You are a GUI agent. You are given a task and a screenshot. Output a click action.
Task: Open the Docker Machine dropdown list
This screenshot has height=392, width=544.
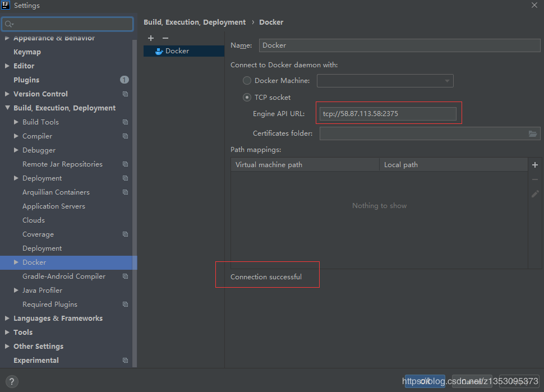click(x=447, y=81)
